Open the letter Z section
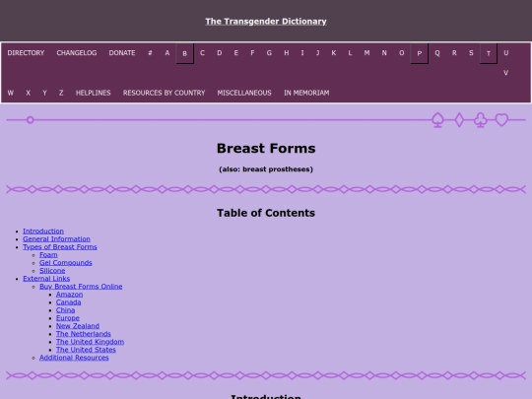The width and height of the screenshot is (532, 399). pyautogui.click(x=61, y=93)
